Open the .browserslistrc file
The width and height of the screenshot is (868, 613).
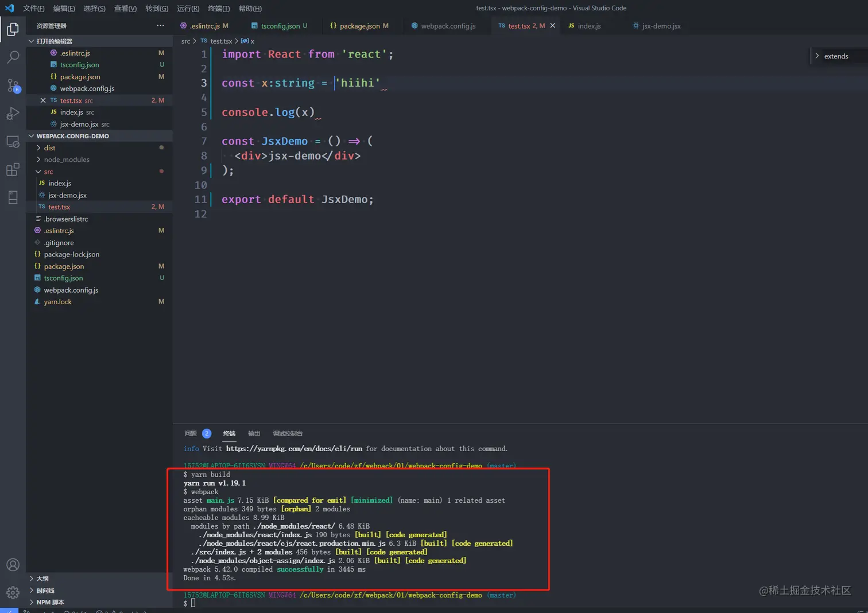click(99, 219)
